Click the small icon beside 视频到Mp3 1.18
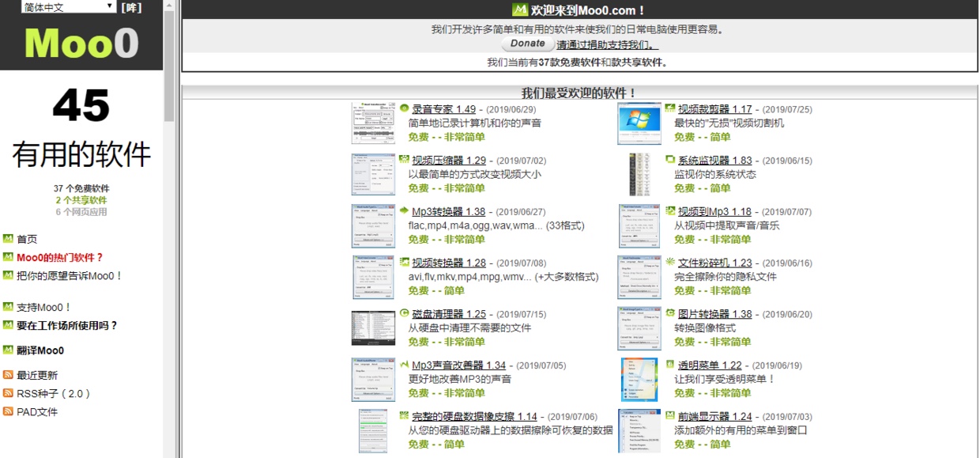 670,211
